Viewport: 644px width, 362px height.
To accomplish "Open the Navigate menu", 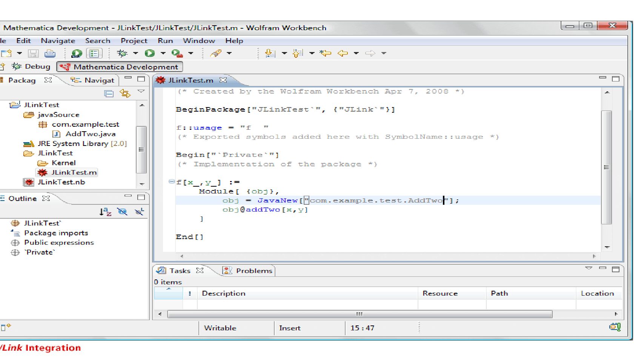I will point(58,41).
